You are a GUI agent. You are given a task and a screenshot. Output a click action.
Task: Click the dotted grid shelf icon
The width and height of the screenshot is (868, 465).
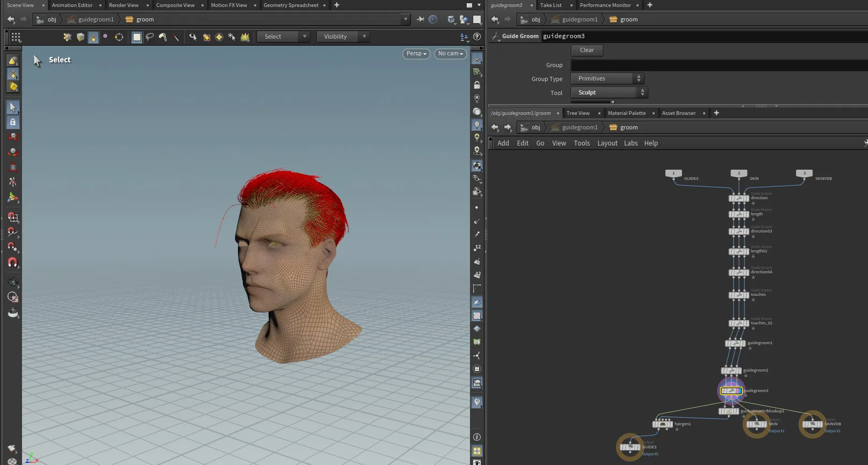click(x=16, y=37)
